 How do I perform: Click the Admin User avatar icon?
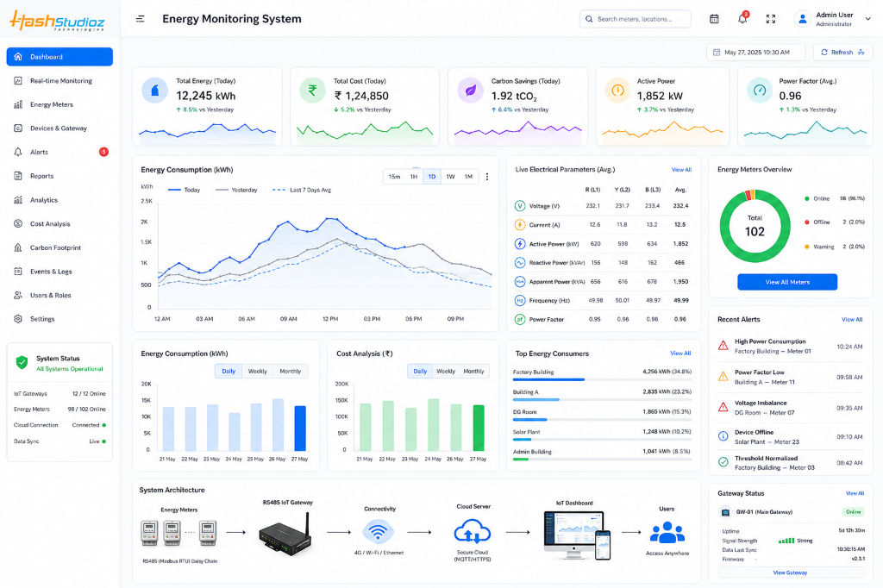802,19
